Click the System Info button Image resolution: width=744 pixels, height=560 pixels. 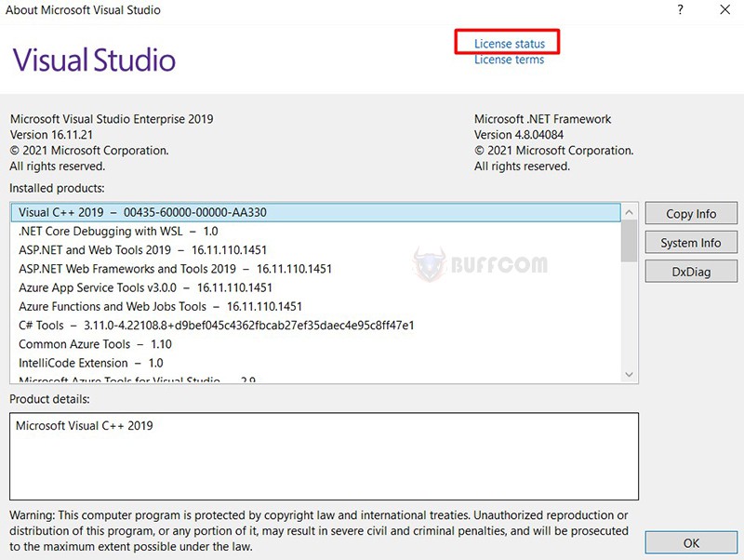pyautogui.click(x=690, y=242)
